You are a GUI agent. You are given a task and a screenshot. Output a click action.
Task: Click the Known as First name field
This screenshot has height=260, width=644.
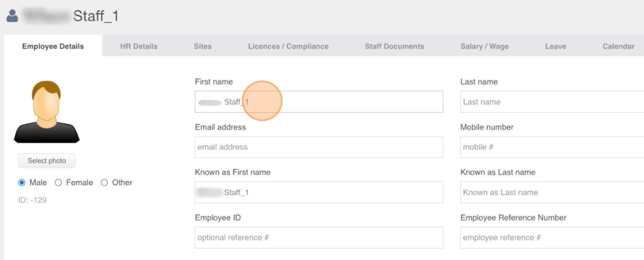319,192
